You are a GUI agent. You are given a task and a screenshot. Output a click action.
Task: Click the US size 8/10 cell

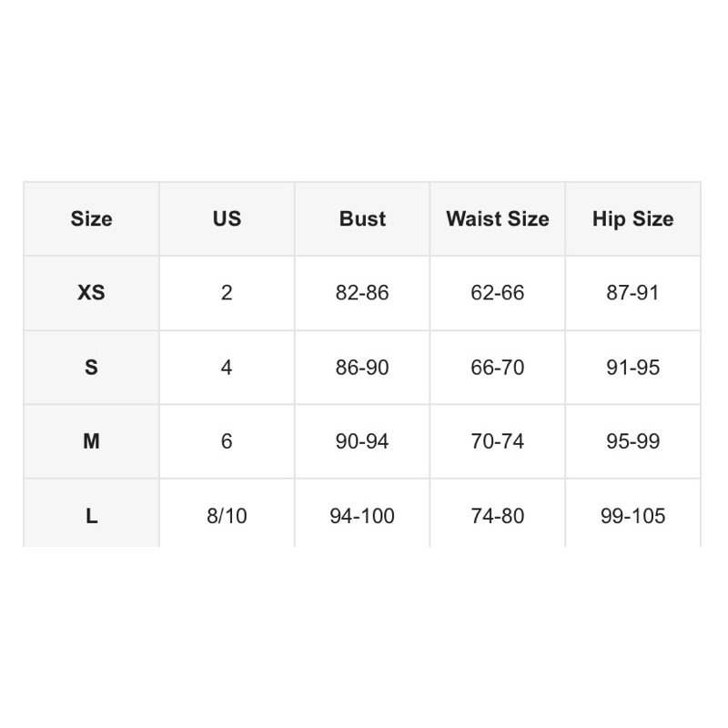tap(227, 513)
